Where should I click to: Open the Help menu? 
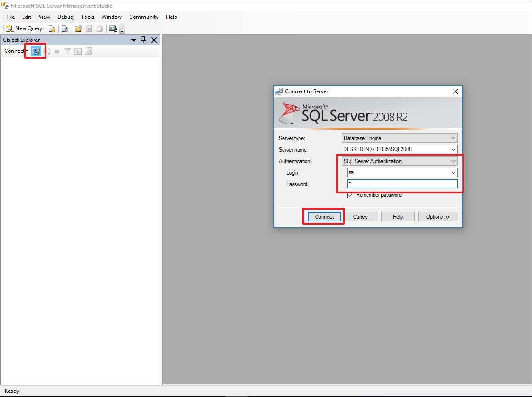pyautogui.click(x=171, y=17)
